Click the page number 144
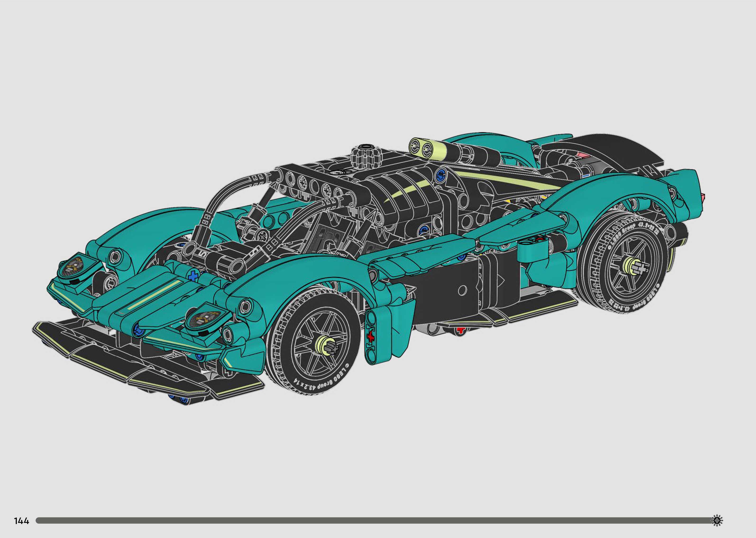This screenshot has width=756, height=538. click(x=22, y=521)
